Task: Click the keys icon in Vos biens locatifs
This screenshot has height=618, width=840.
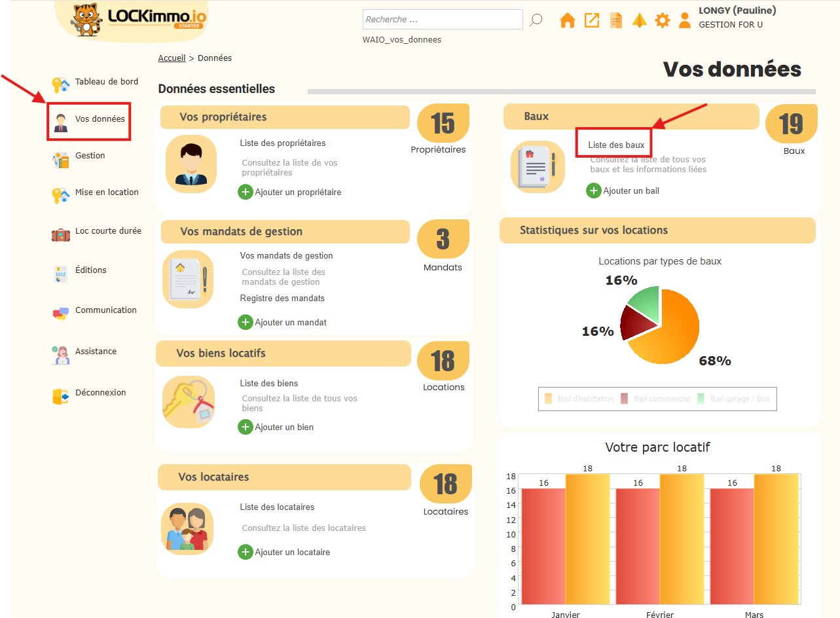Action: click(189, 402)
